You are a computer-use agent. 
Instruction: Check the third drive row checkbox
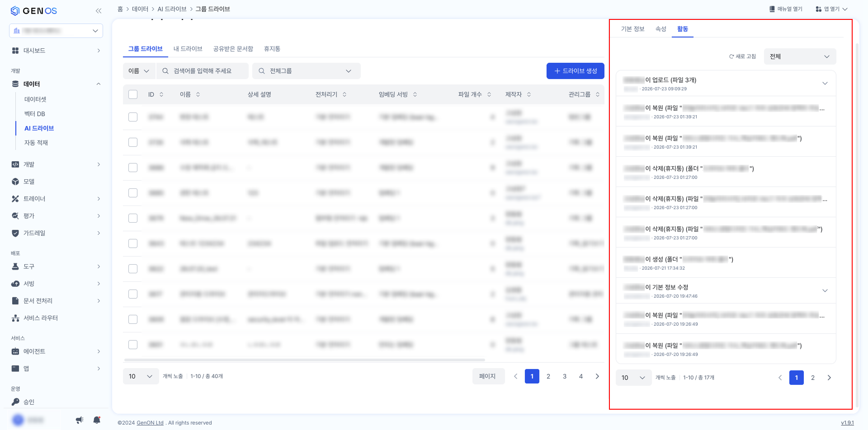[133, 168]
